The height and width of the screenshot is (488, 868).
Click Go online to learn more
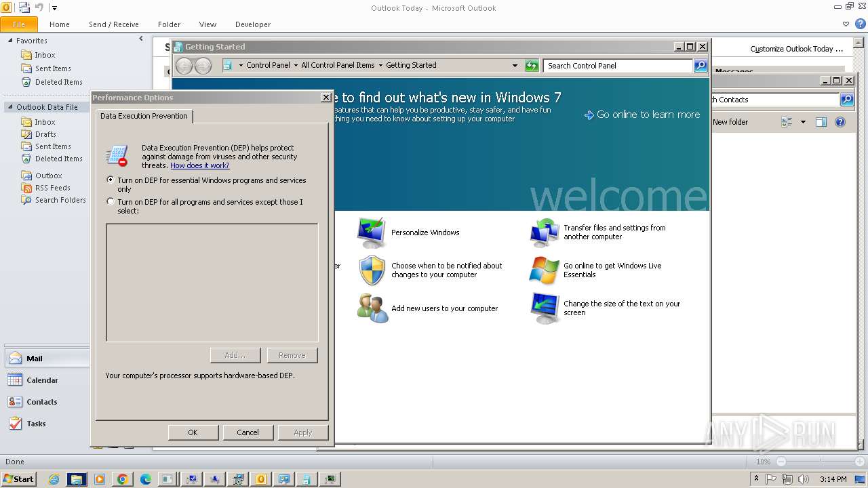(642, 115)
